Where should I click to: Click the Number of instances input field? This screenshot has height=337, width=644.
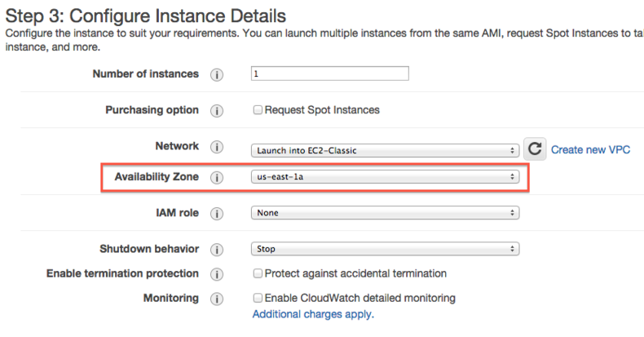pos(329,74)
